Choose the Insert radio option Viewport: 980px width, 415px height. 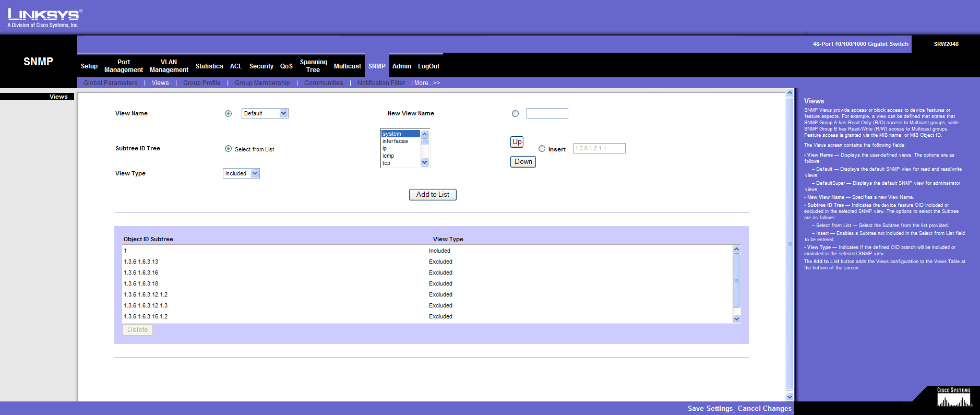pos(542,149)
